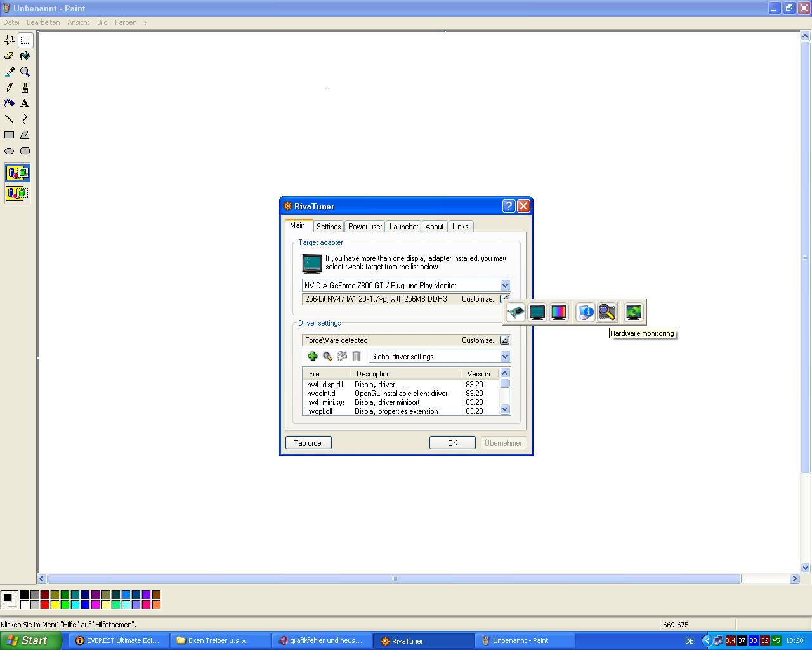Image resolution: width=812 pixels, height=650 pixels.
Task: Select the Pick Color eyedropper tool
Action: (10, 72)
